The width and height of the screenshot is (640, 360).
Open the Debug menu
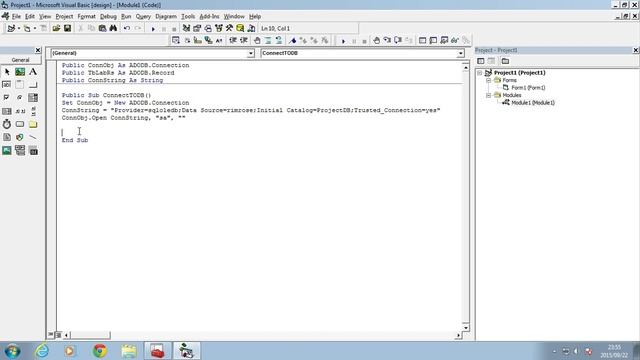click(108, 16)
